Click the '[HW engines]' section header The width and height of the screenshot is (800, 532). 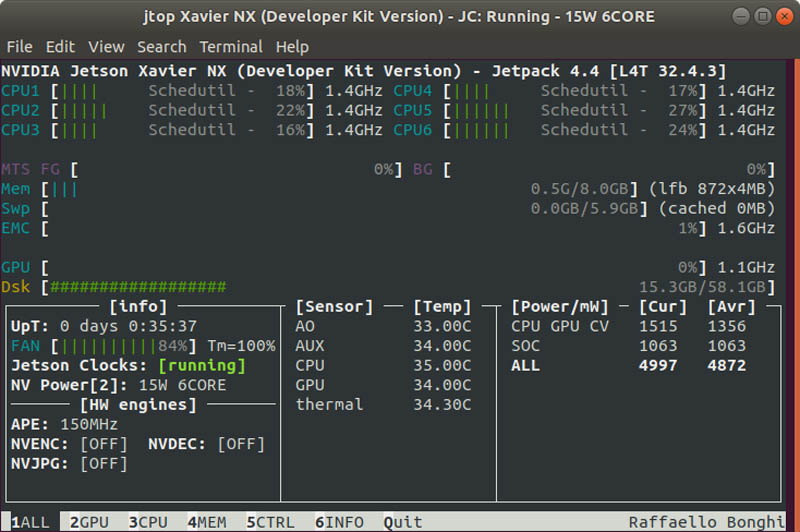coord(138,405)
